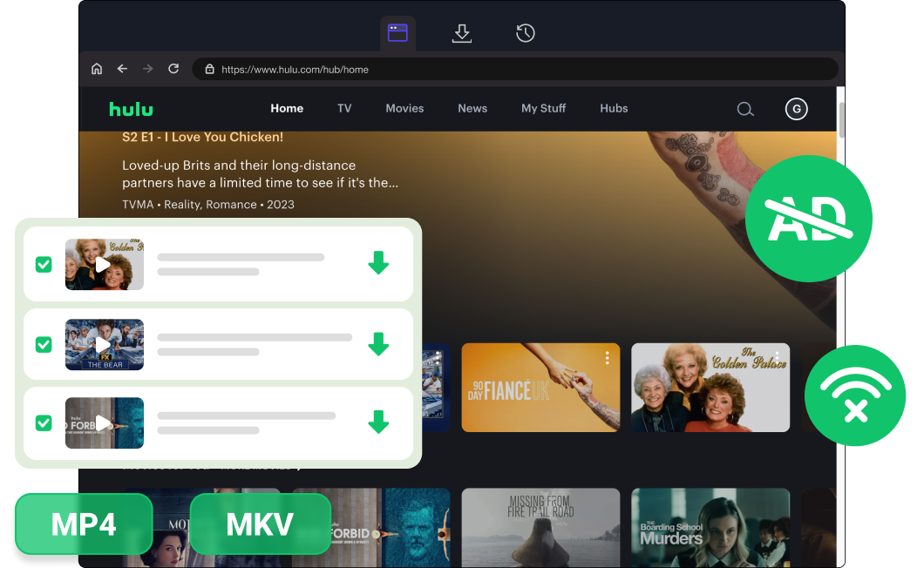Open the download History clock icon
This screenshot has height=568, width=924.
click(525, 32)
